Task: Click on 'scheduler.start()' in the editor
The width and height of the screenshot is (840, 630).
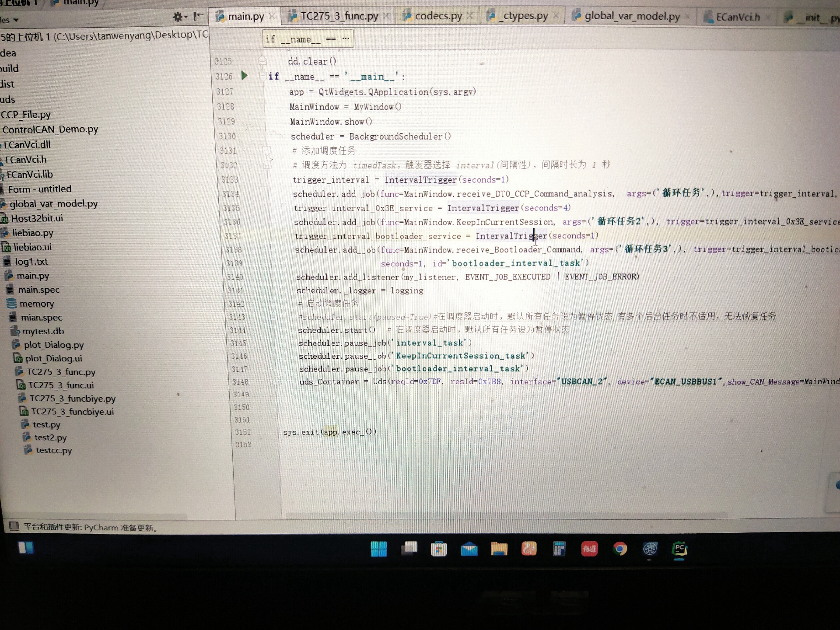Action: click(336, 330)
